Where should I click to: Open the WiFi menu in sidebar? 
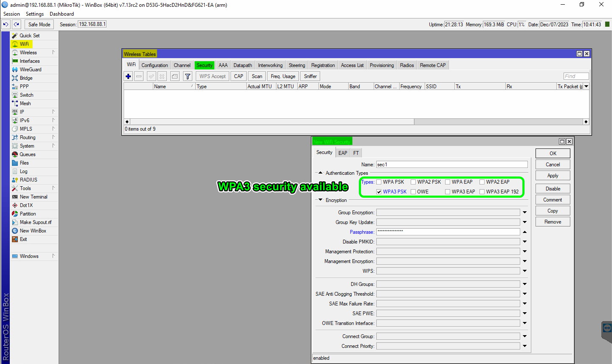(24, 44)
